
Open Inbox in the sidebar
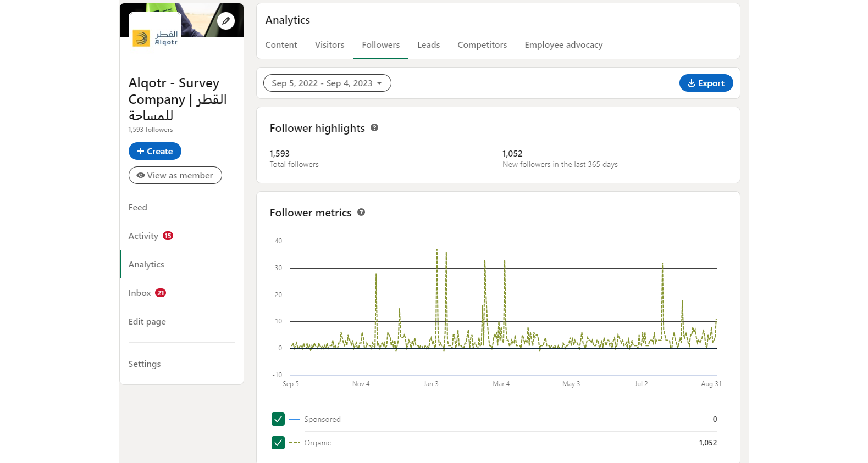pos(140,293)
